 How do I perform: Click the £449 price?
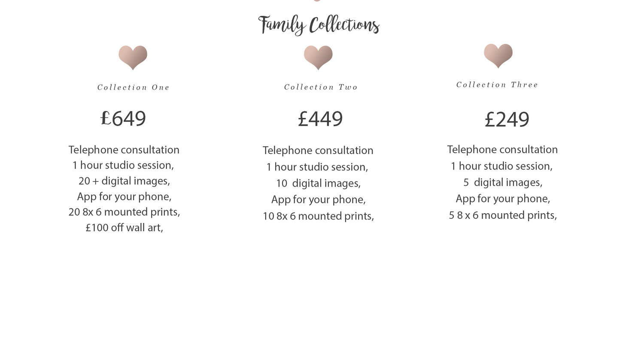point(320,119)
